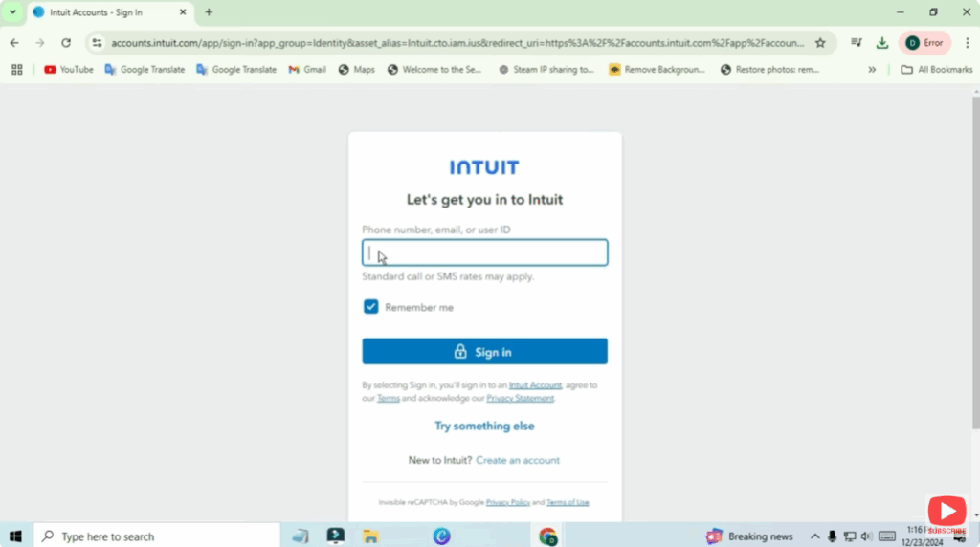The width and height of the screenshot is (980, 547).
Task: Close the Intuit Accounts tab
Action: (x=183, y=12)
